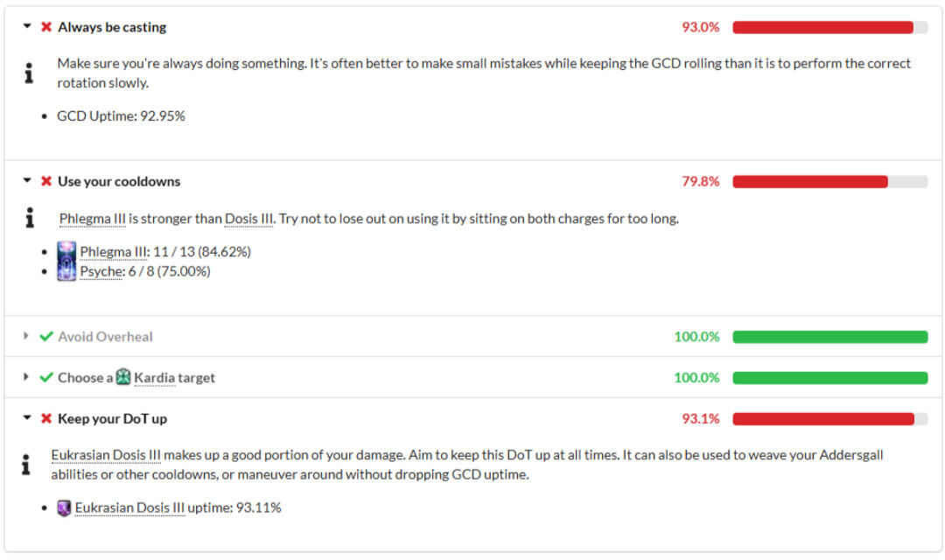Viewport: 945px width, 560px height.
Task: Collapse the Keep your DoT up section
Action: pyautogui.click(x=26, y=418)
